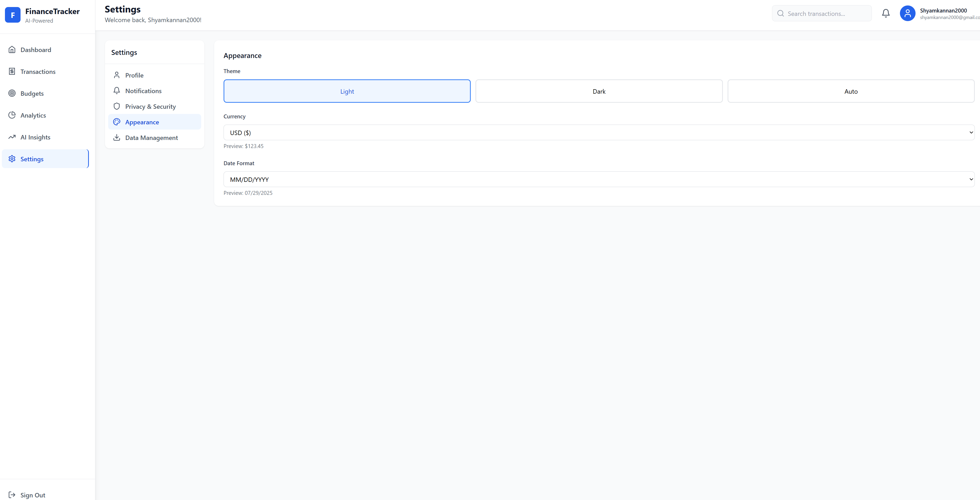
Task: Choose the Auto theme option
Action: click(x=851, y=91)
